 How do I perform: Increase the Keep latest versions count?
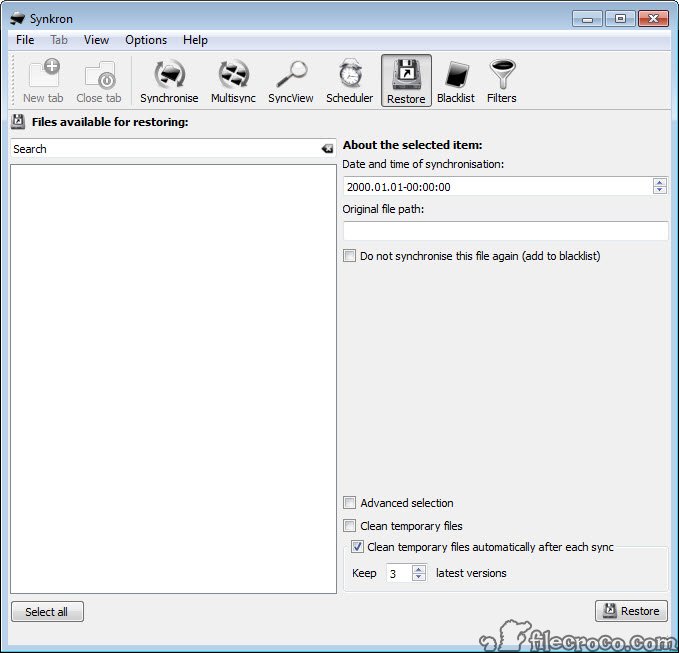[418, 569]
